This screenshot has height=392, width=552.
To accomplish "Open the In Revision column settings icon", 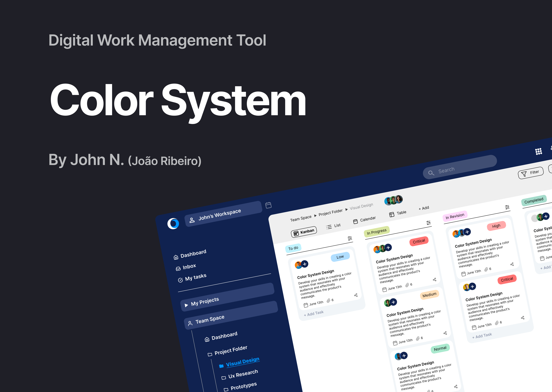I will point(507,207).
